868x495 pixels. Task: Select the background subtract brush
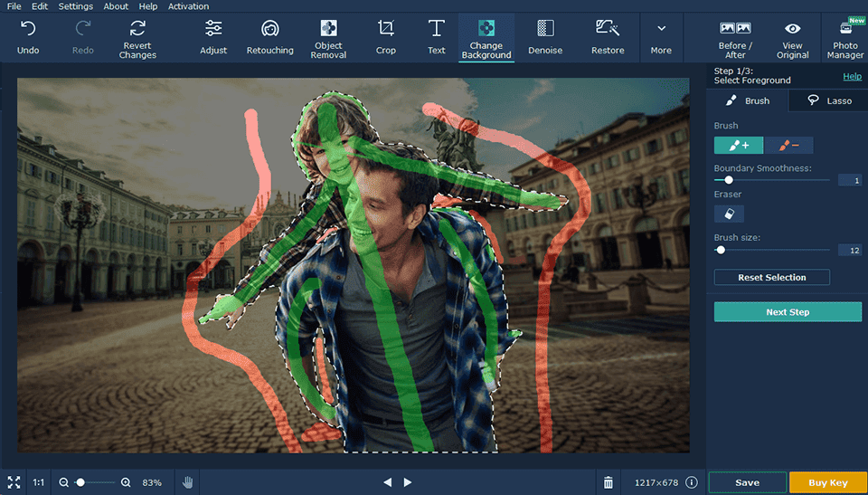788,145
